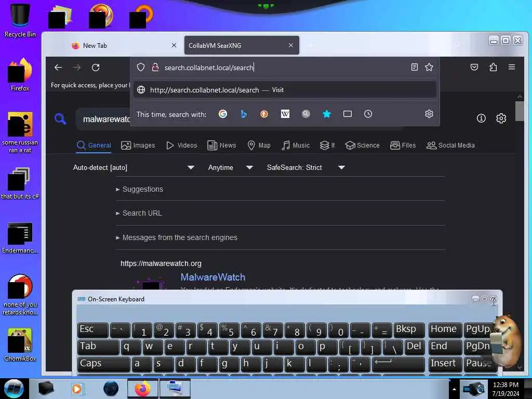Switch to Files search category

403,145
